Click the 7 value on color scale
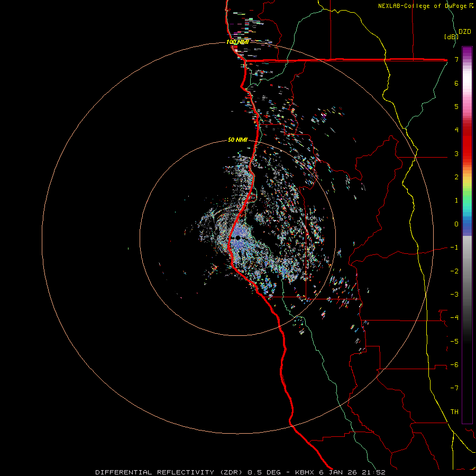 pos(456,59)
